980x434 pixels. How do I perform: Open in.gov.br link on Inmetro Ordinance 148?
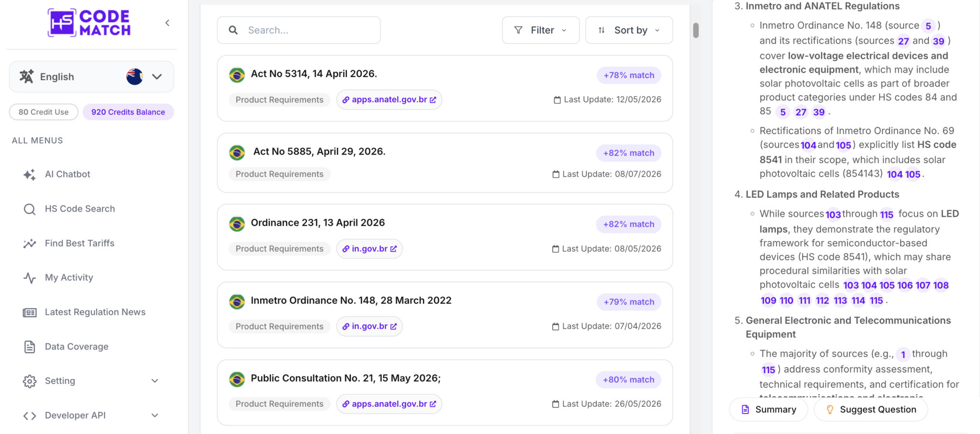coord(369,326)
